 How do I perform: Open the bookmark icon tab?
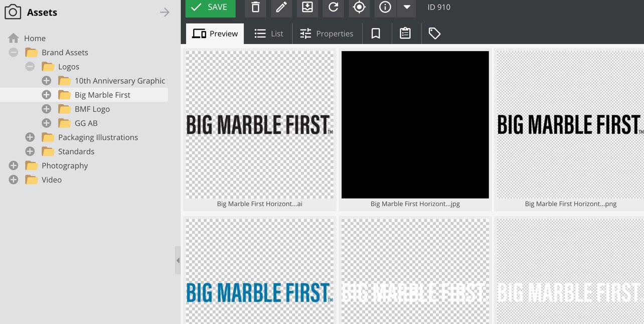coord(376,34)
